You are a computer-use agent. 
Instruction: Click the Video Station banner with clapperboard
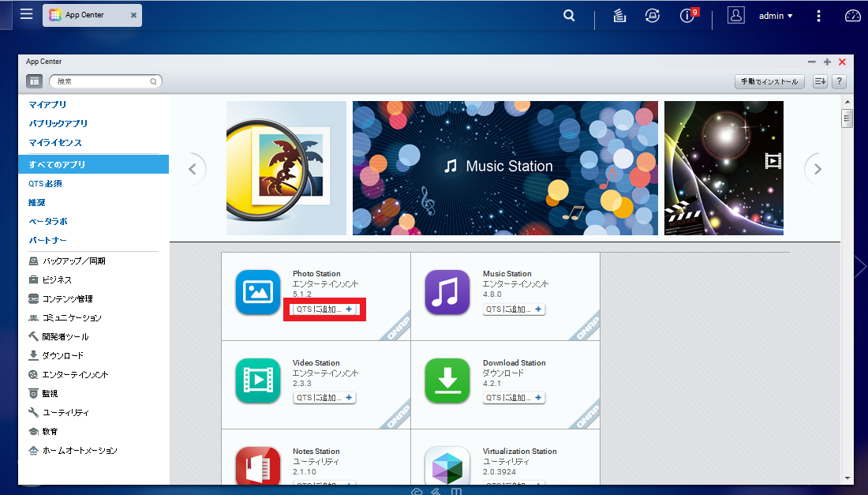tap(724, 168)
